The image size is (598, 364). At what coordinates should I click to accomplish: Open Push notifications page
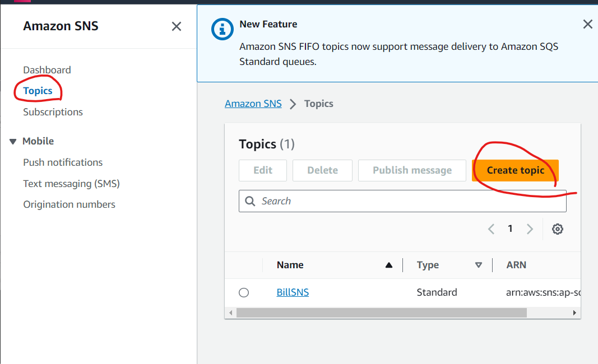[x=63, y=162]
